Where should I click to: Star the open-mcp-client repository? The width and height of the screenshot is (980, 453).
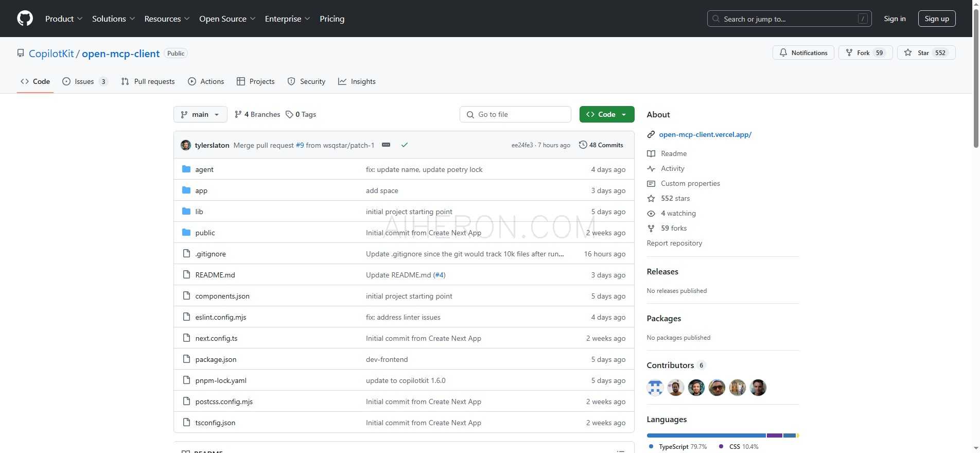click(x=926, y=53)
